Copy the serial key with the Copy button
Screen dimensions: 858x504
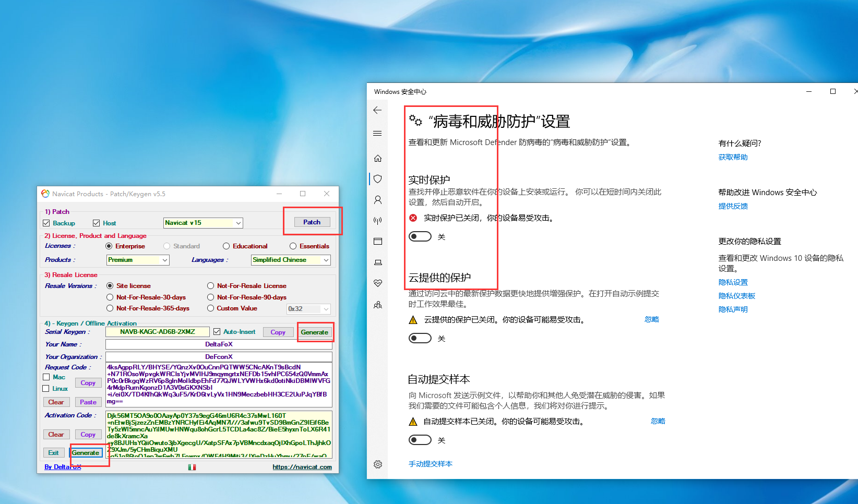pos(278,332)
